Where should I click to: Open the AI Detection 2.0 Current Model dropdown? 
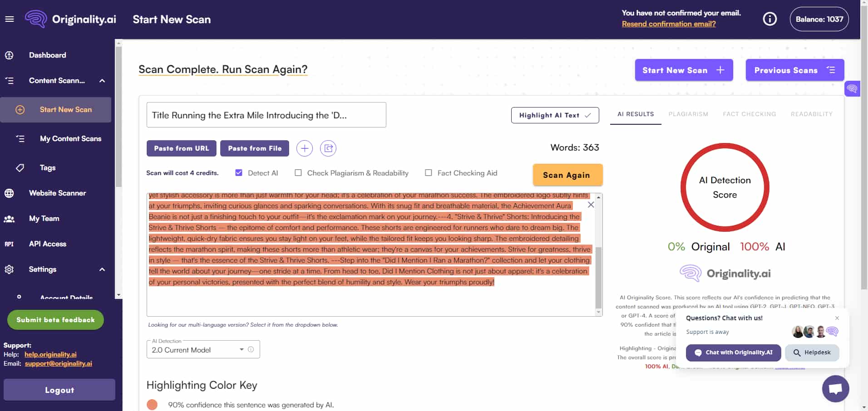point(203,349)
